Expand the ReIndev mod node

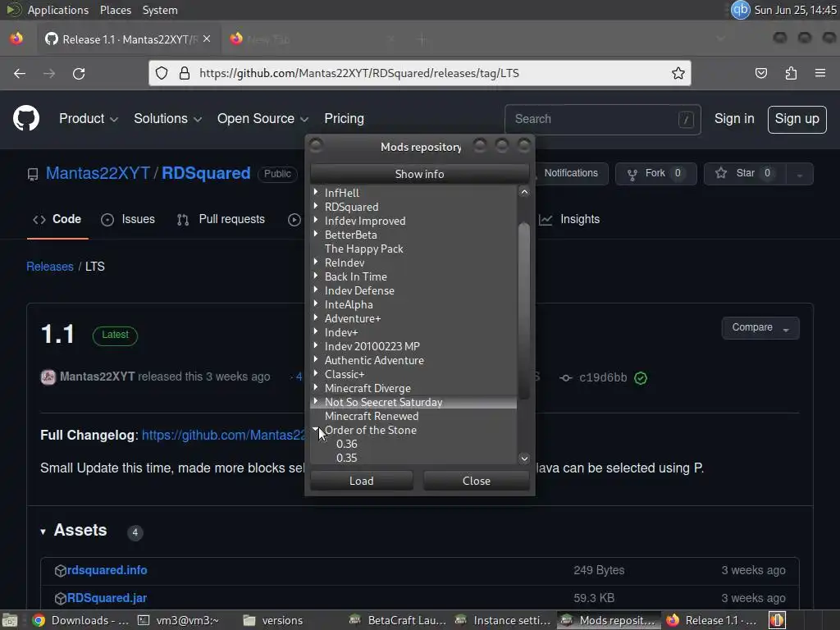[316, 262]
